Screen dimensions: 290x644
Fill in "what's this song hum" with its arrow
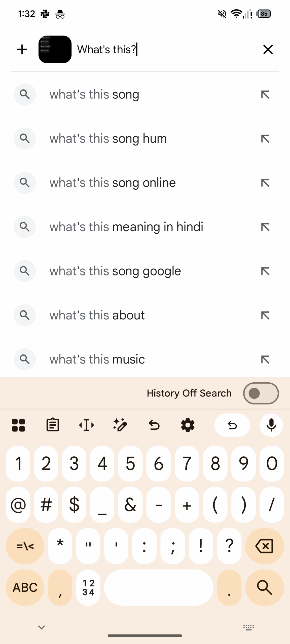pos(265,139)
